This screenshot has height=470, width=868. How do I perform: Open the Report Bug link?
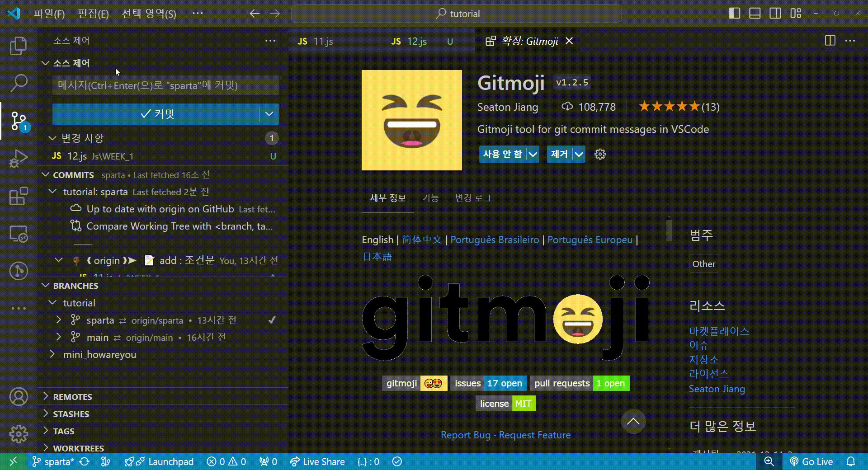tap(465, 435)
